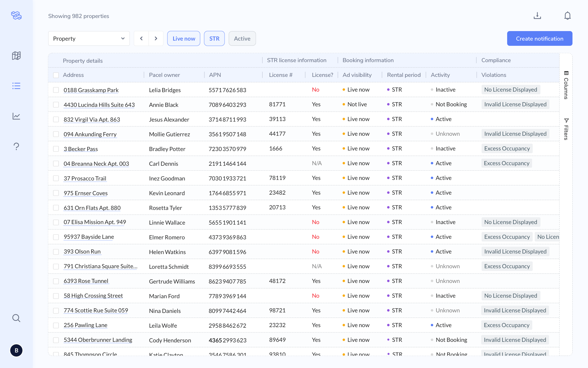The image size is (588, 368).
Task: Check the checkbox for 0188 Grasskamp Park
Action: [x=56, y=90]
